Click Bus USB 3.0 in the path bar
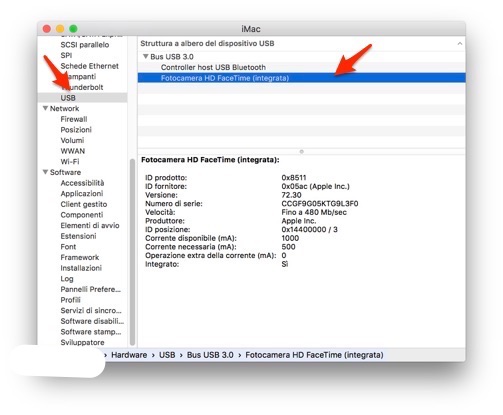The image size is (503, 415). (x=210, y=355)
